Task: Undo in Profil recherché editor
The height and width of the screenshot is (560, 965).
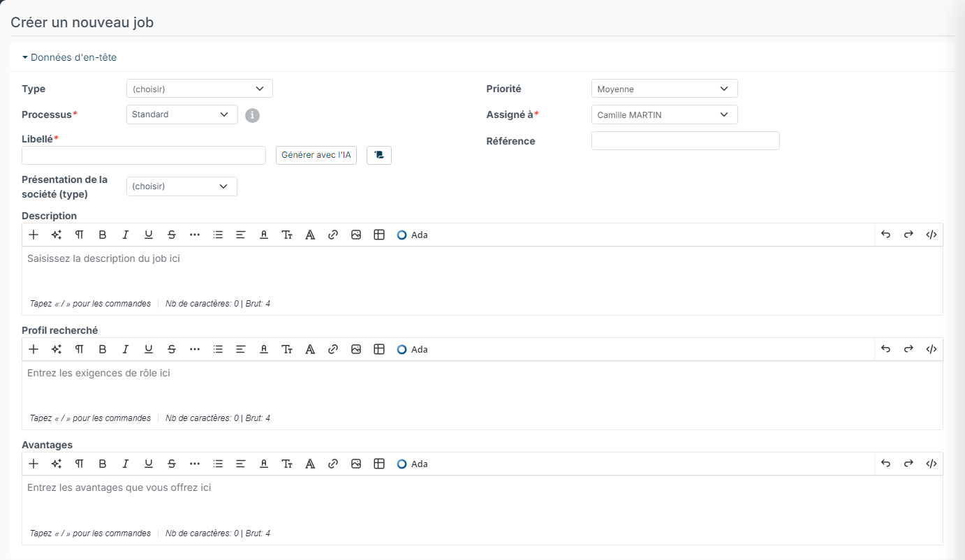Action: pyautogui.click(x=885, y=349)
